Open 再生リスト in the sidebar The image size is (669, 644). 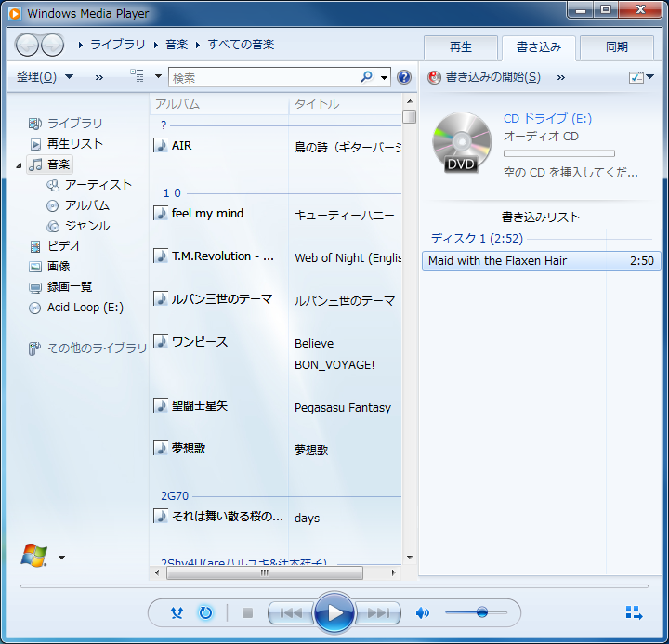point(74,144)
